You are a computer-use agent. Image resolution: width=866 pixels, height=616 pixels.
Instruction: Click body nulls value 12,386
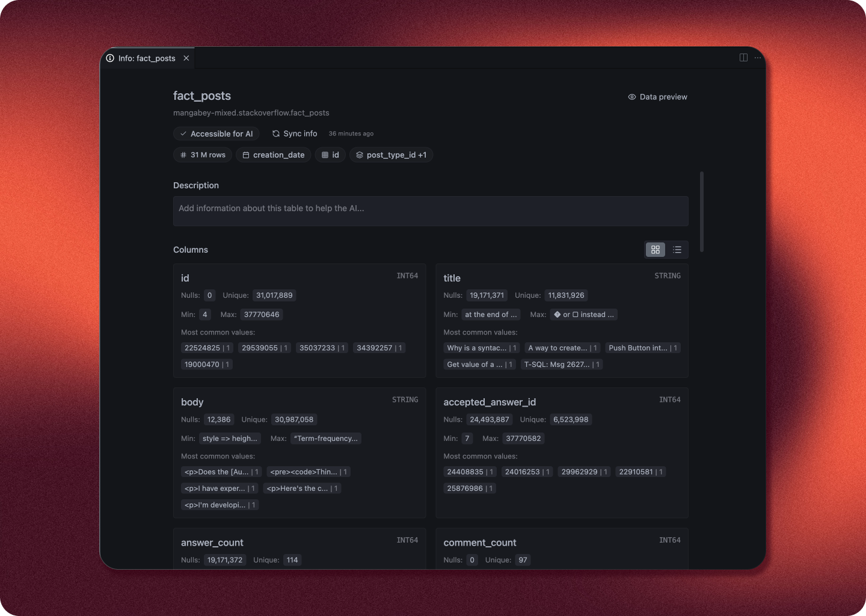coord(219,420)
